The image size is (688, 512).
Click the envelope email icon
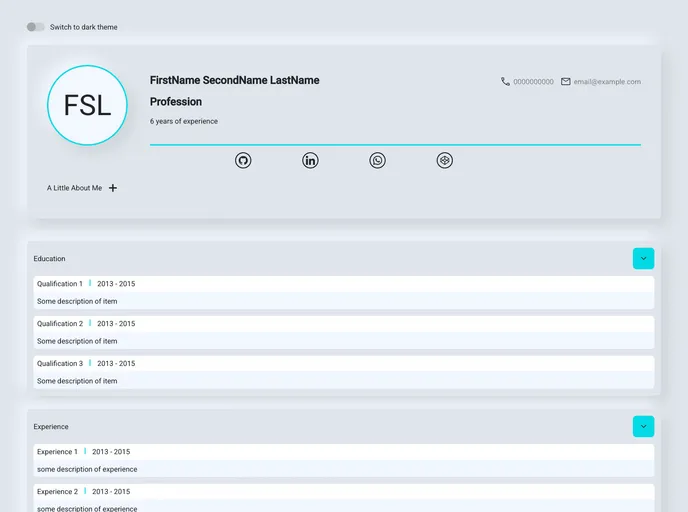coord(566,82)
